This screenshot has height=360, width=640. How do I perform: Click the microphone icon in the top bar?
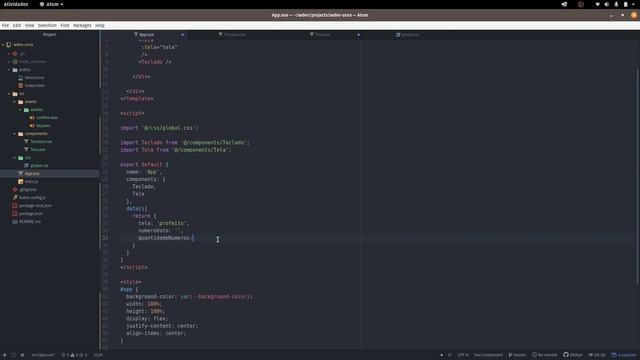[616, 4]
